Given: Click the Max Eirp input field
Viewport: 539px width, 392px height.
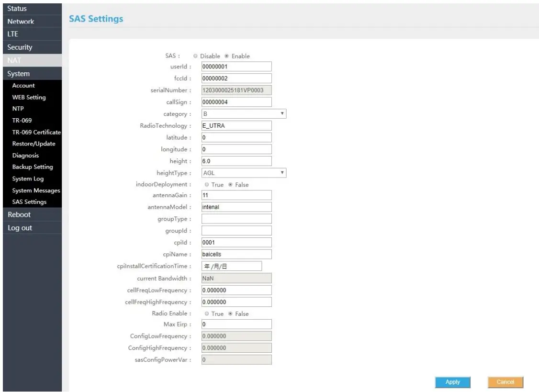Looking at the screenshot, I should 236,325.
